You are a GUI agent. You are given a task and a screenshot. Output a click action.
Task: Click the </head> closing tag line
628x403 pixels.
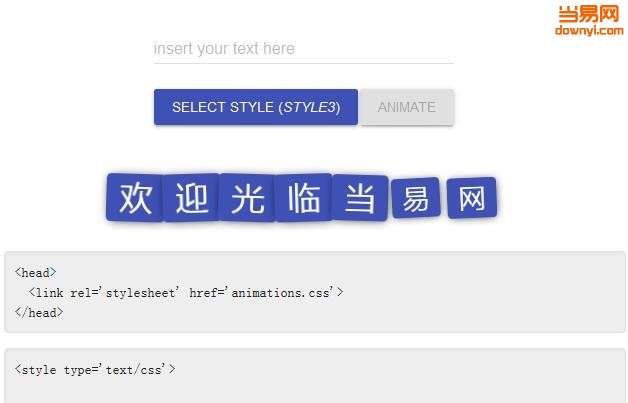click(x=39, y=312)
